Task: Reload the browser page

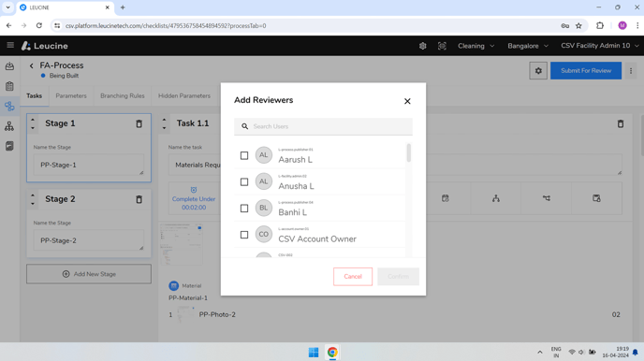Action: click(x=39, y=25)
